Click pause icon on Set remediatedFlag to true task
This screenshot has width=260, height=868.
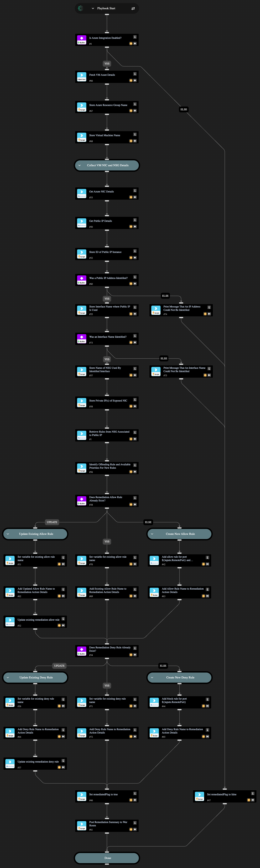click(131, 800)
